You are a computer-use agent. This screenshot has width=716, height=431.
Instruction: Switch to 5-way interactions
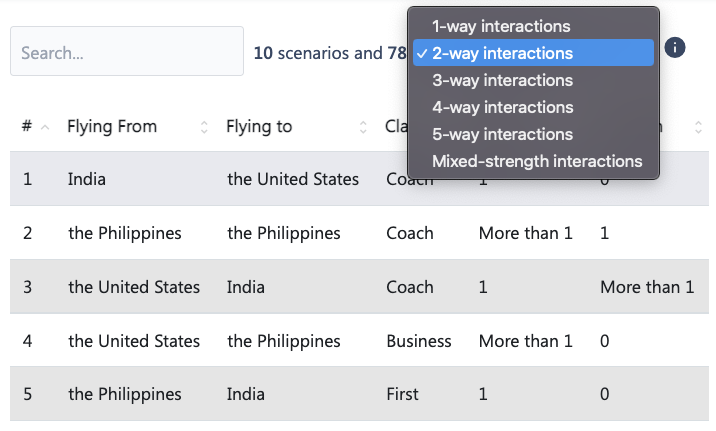(x=502, y=134)
